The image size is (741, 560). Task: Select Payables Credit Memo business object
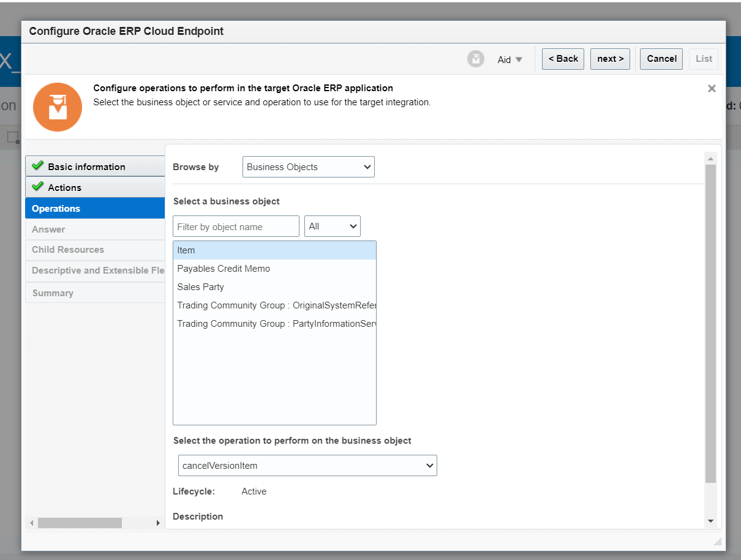pos(274,269)
